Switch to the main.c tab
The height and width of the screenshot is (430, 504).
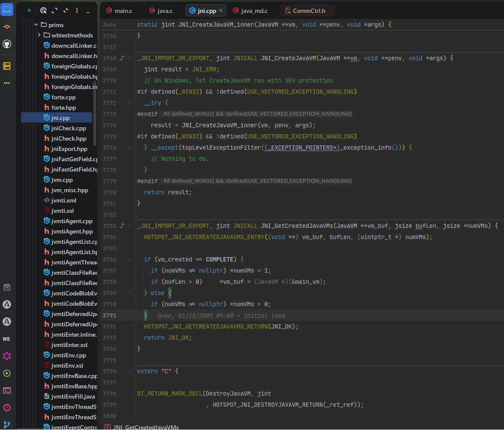[119, 11]
